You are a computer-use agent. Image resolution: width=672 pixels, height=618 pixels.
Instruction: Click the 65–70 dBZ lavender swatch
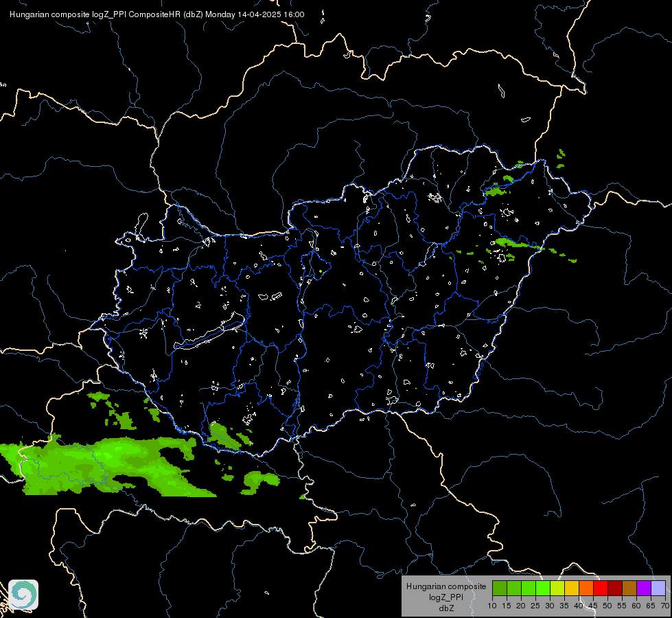point(658,588)
